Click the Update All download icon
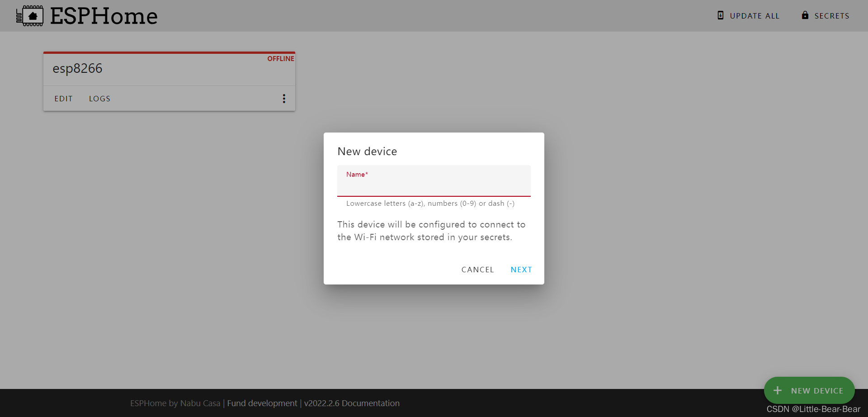This screenshot has width=868, height=417. point(720,15)
